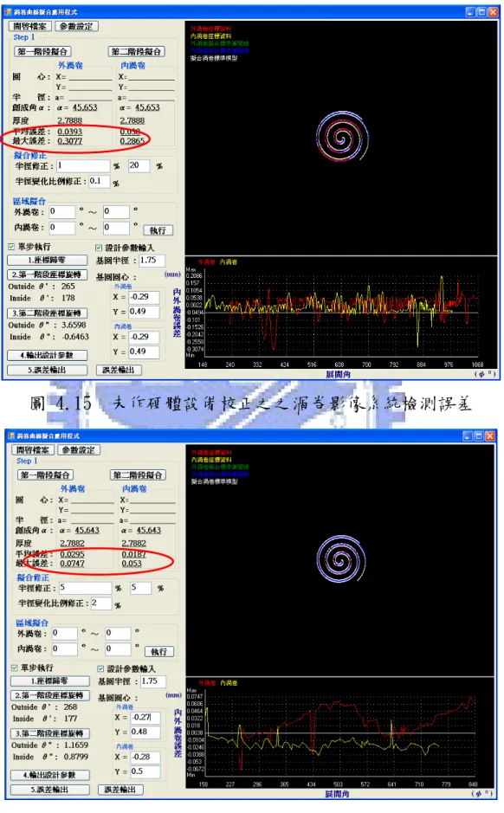Click the 內渦卷 Y field showing 0.5
The image size is (504, 813).
click(145, 772)
